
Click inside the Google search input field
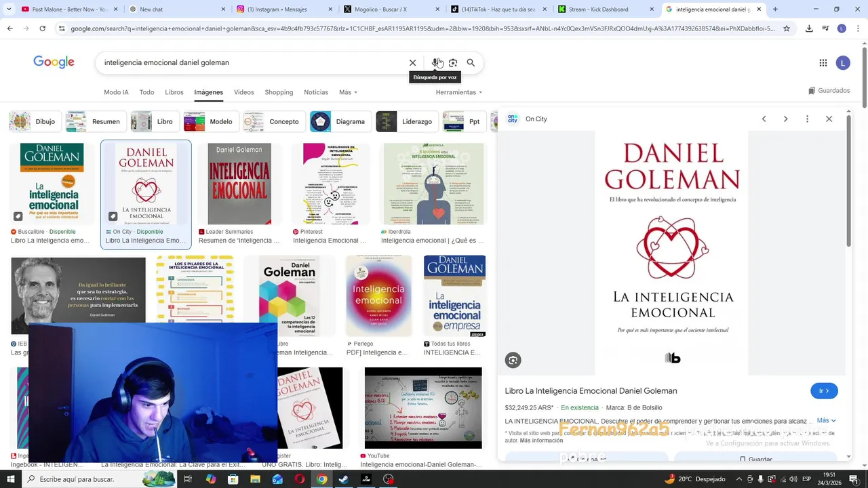251,62
